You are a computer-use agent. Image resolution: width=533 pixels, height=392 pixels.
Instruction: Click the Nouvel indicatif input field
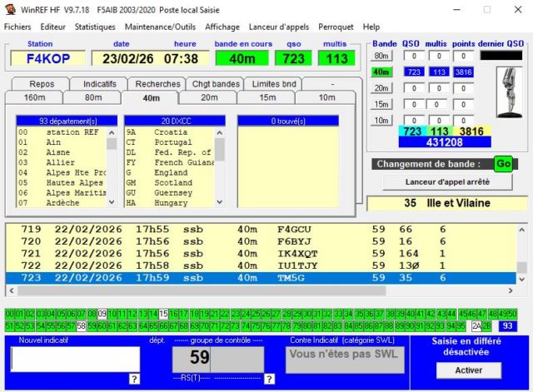75,359
